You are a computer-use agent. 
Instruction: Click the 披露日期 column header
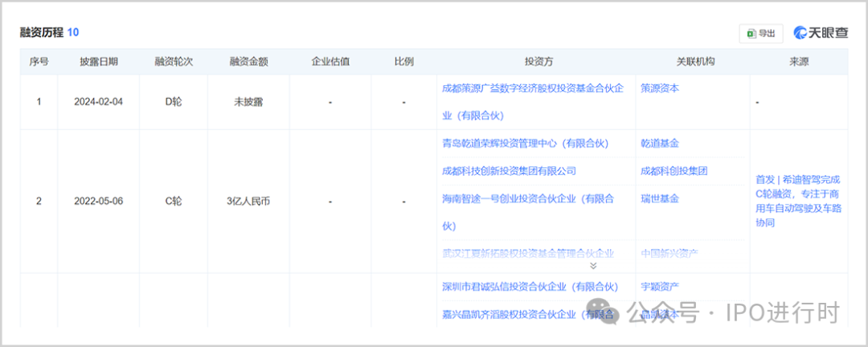[99, 62]
